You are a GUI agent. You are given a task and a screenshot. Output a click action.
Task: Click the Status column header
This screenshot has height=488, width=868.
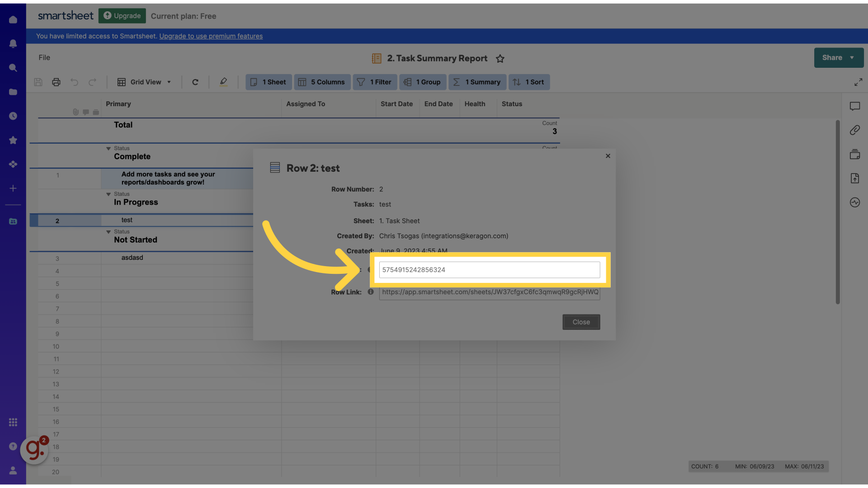point(512,104)
